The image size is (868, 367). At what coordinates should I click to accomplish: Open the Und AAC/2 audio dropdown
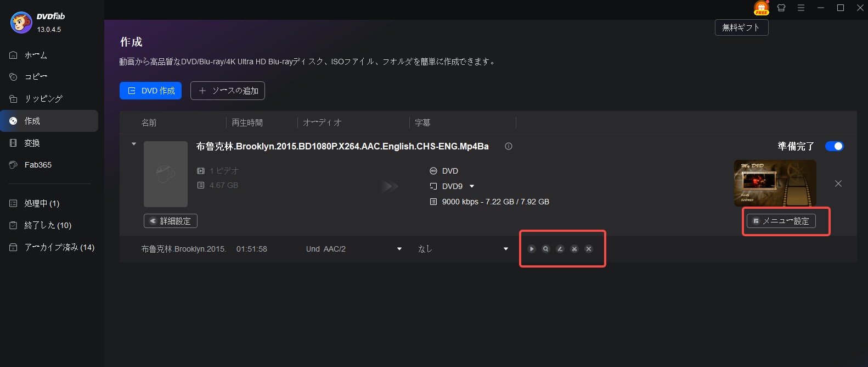pos(399,249)
